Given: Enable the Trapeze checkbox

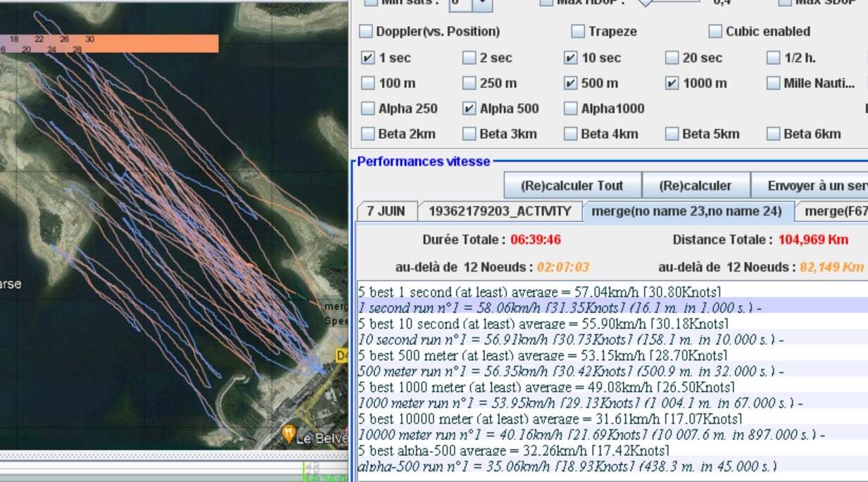Looking at the screenshot, I should click(578, 31).
